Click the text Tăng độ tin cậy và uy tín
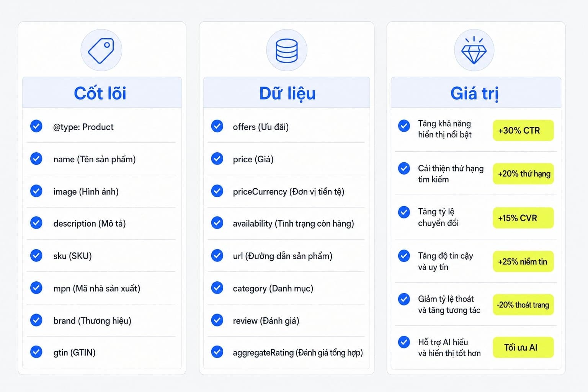Image resolution: width=588 pixels, height=392 pixels. tap(446, 261)
